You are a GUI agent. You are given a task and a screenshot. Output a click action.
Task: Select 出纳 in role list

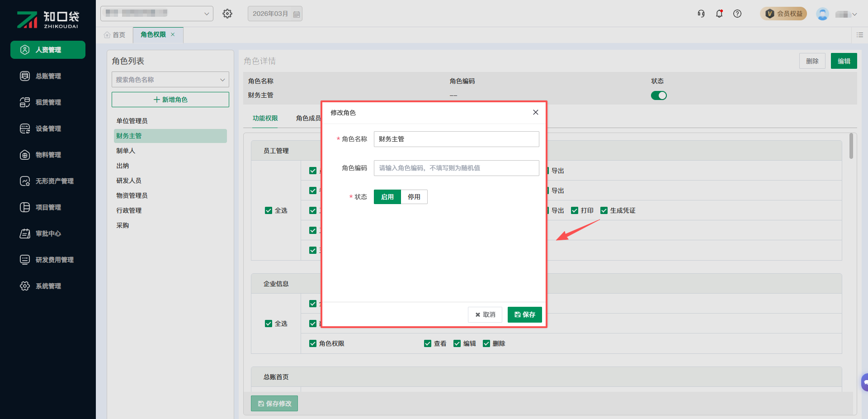tap(170, 166)
